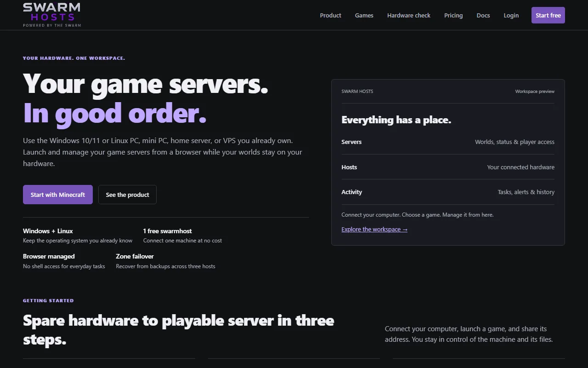Screen dimensions: 588x368
Task: Click the 'Everything has a place.' heading
Action: (396, 120)
